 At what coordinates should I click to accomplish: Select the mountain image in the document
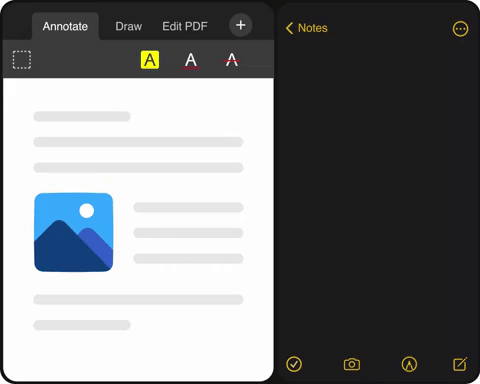click(x=74, y=232)
